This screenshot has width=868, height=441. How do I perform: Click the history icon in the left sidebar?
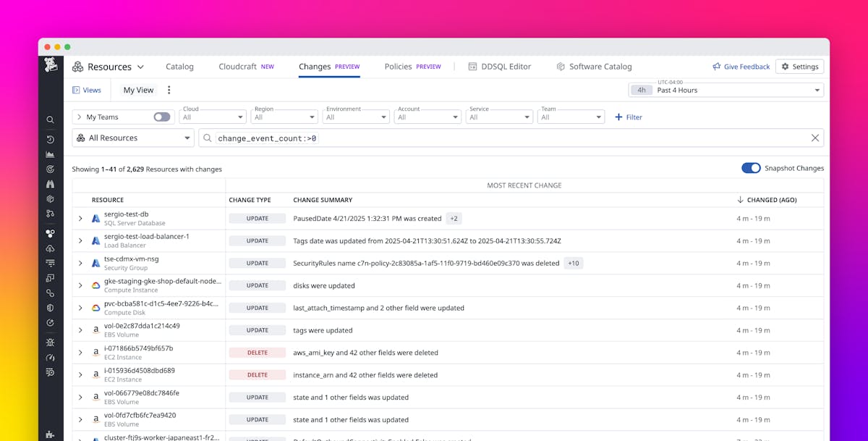point(49,139)
